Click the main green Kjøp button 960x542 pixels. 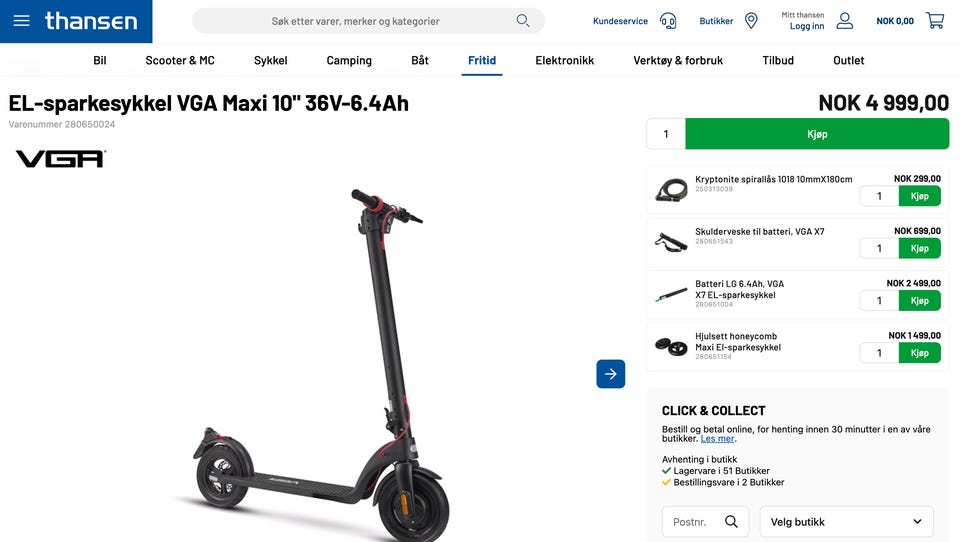pyautogui.click(x=817, y=134)
